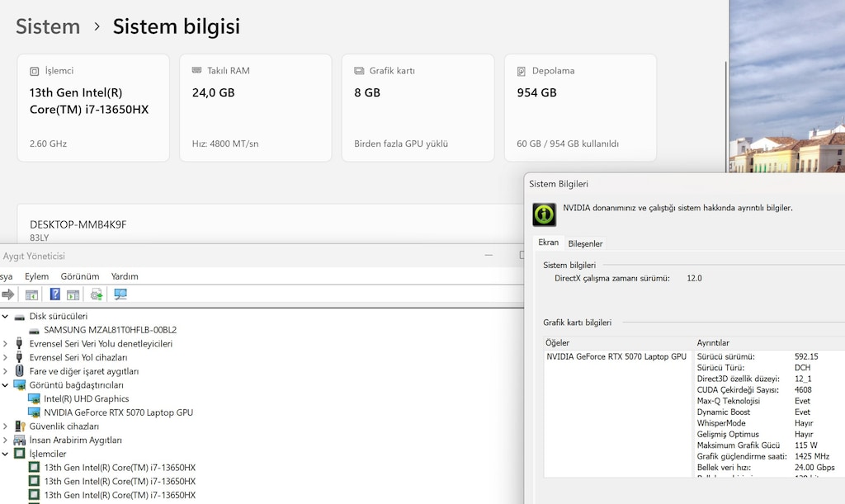Click the DESKTOP-MMB4K9F device name
This screenshot has width=845, height=504.
click(78, 224)
